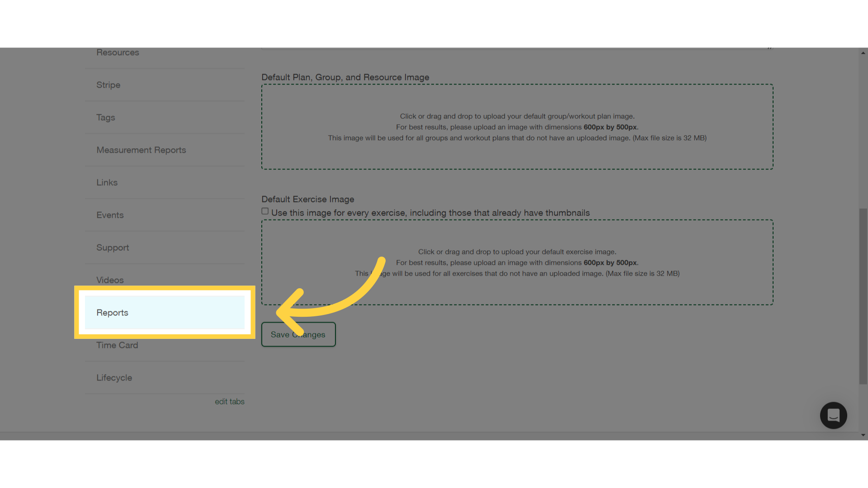Open chat support widget
Screen dimensions: 868x488
[834, 415]
